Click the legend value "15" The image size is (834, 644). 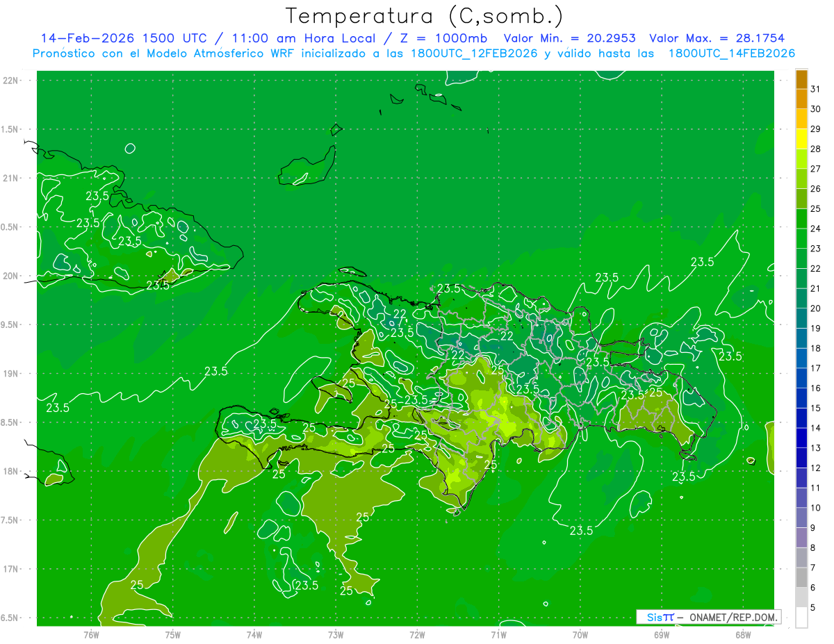pyautogui.click(x=815, y=408)
